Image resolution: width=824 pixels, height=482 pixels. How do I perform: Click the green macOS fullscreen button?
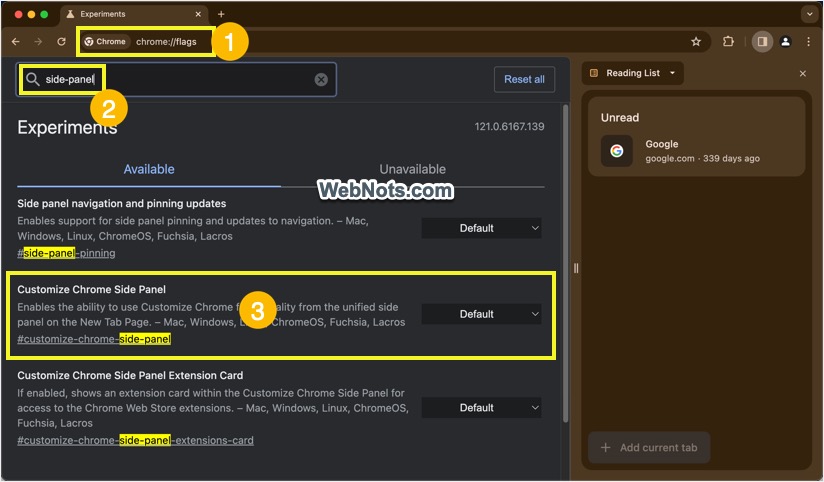44,14
